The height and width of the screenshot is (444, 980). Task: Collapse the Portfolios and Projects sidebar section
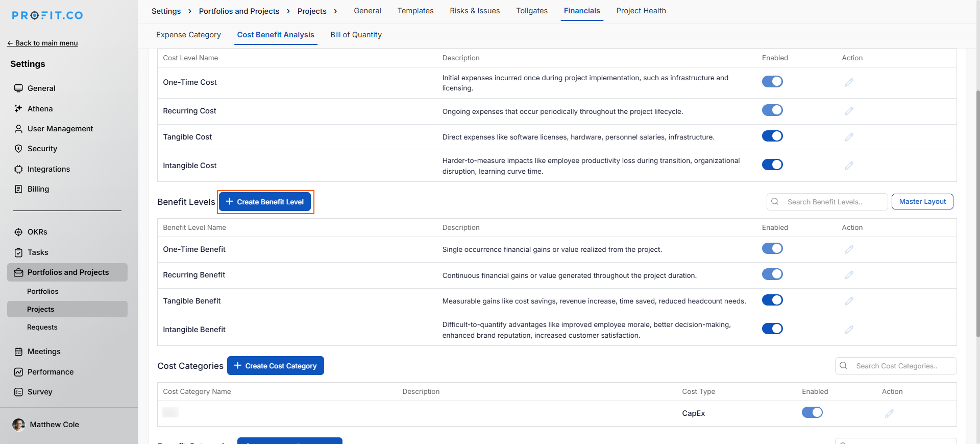tap(67, 272)
